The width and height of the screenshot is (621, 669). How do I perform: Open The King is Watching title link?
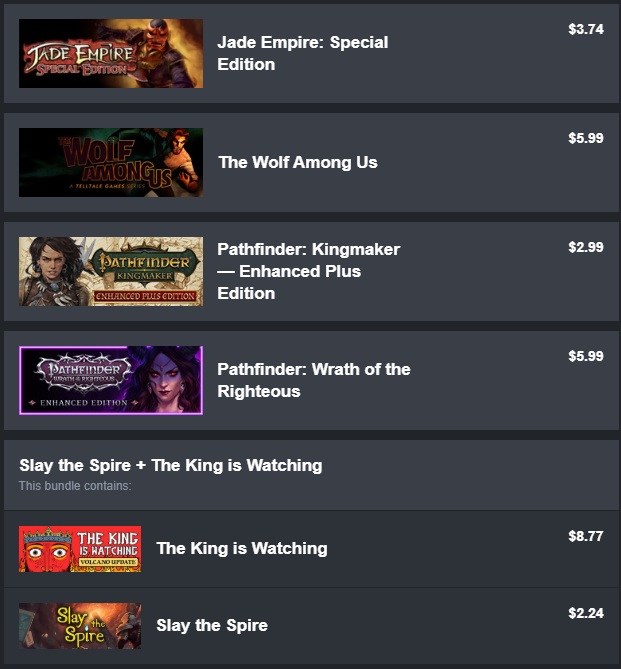click(242, 549)
